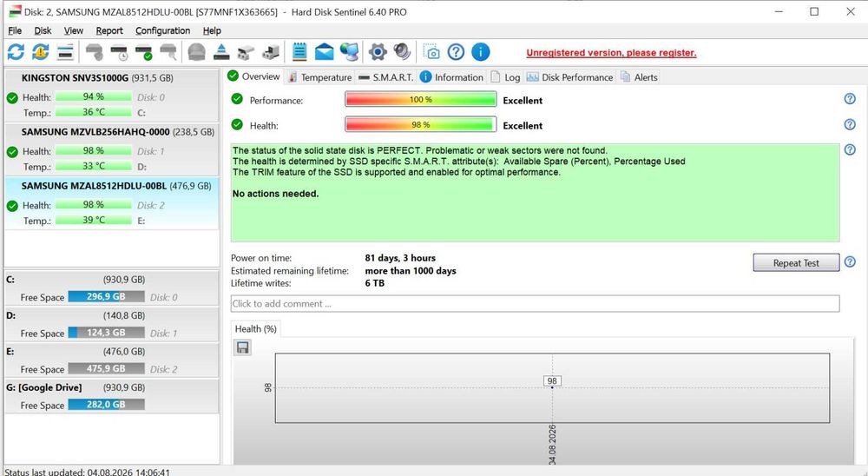Viewport: 868px width, 476px height.
Task: Click the E: free space 475,9 GB bar
Action: tap(106, 368)
